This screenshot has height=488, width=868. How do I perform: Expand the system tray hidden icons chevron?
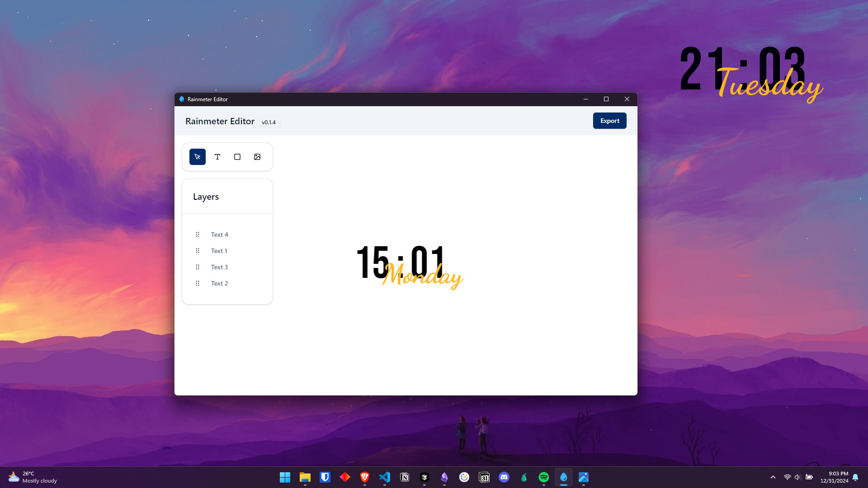tap(773, 477)
